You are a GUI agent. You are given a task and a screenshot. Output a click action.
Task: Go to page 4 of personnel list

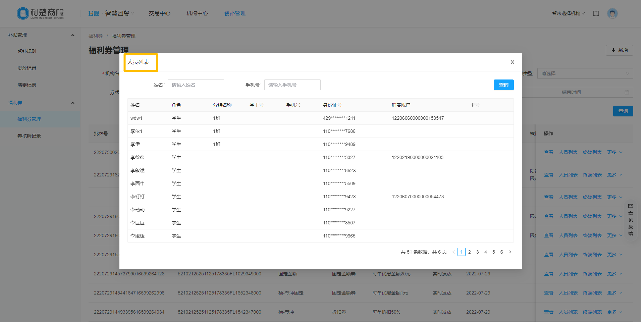(486, 252)
